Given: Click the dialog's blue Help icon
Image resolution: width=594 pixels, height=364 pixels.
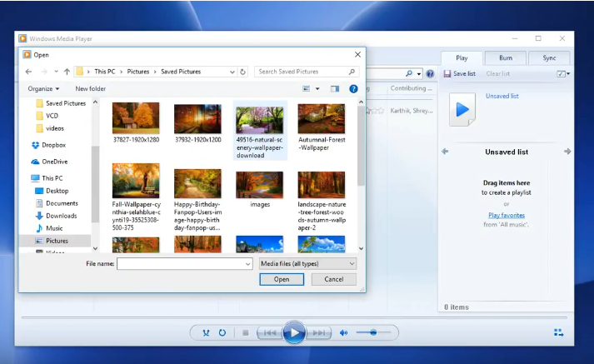Looking at the screenshot, I should pyautogui.click(x=354, y=88).
